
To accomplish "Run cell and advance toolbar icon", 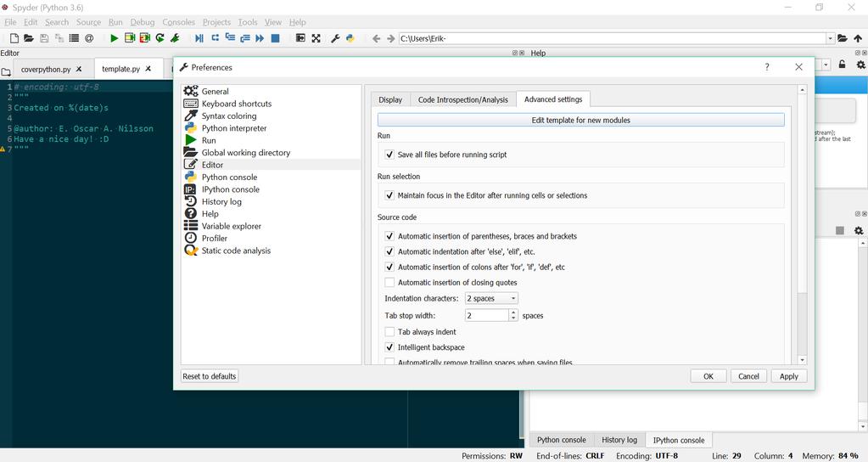I will coord(144,38).
